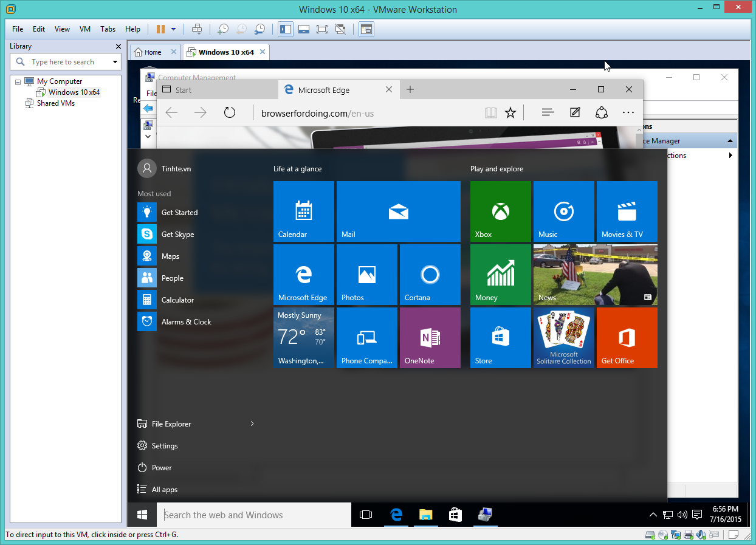Open the News live tile thumbnail
Viewport: 756px width, 545px height.
click(596, 275)
